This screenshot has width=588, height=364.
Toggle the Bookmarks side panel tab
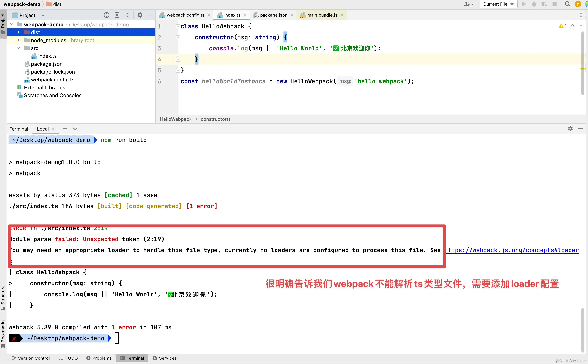pos(3,334)
